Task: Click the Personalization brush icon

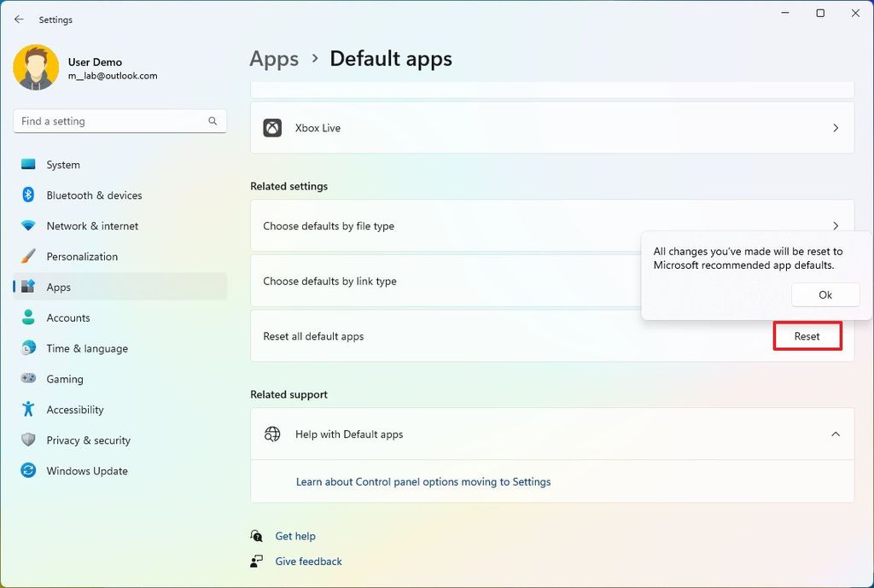Action: (28, 256)
